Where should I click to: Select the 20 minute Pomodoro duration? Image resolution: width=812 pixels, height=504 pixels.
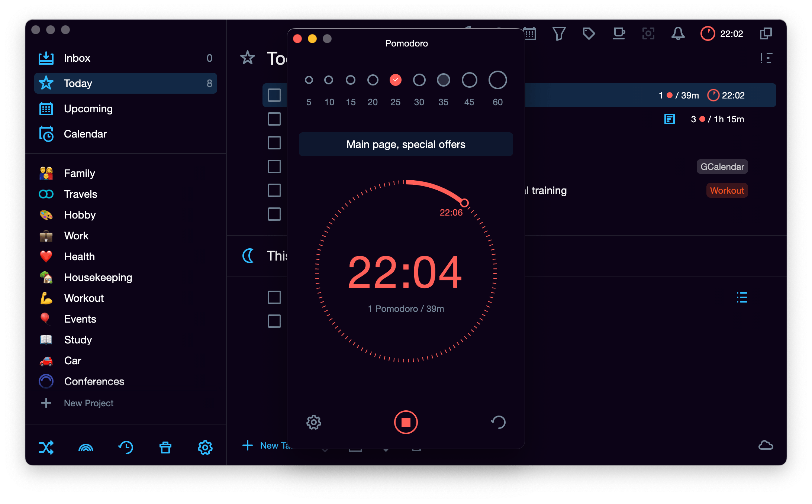(373, 80)
